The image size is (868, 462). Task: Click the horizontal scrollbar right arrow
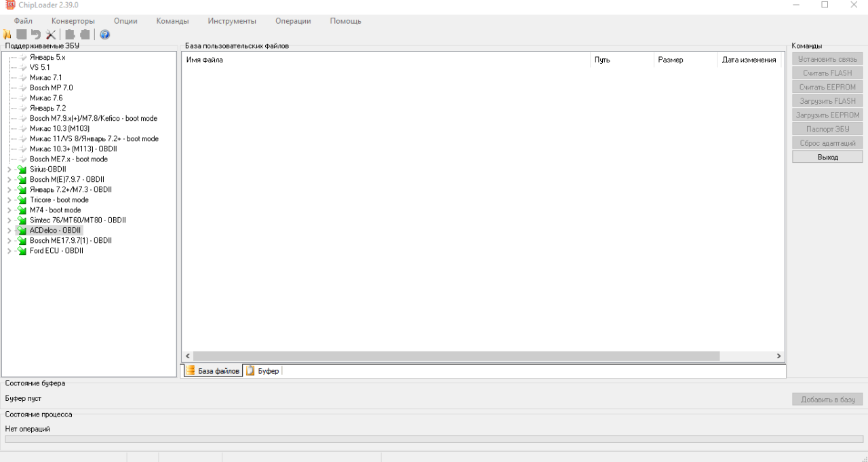(x=778, y=356)
